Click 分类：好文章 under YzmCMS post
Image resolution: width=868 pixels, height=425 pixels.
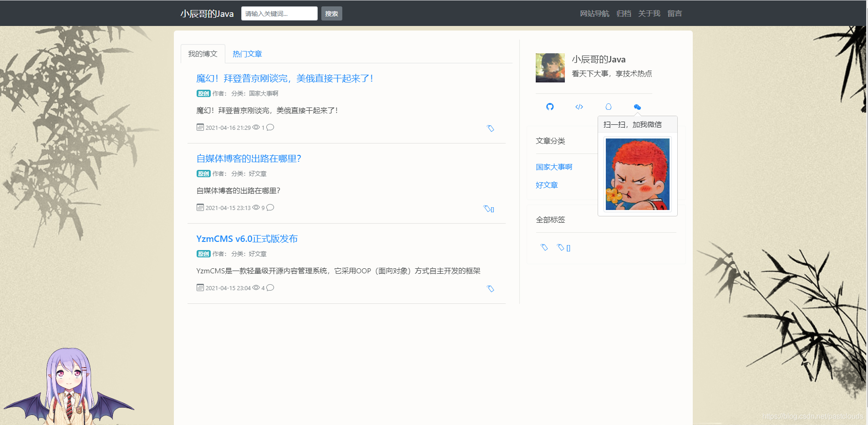[x=249, y=254]
